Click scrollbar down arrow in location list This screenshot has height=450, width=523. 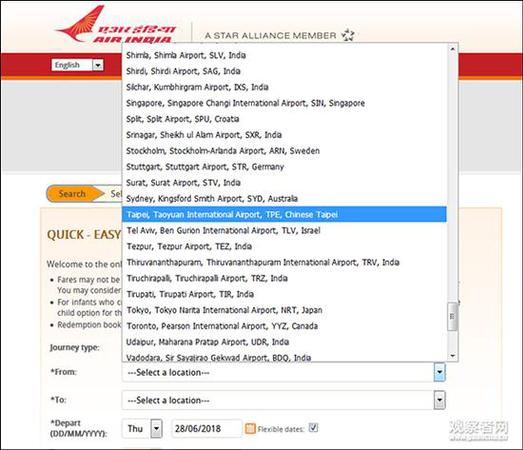[453, 356]
